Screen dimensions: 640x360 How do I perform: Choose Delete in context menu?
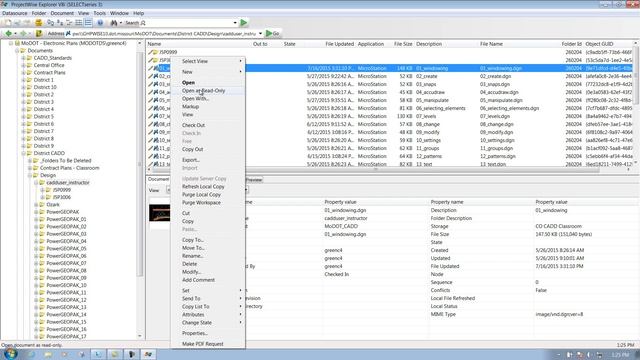[208, 264]
